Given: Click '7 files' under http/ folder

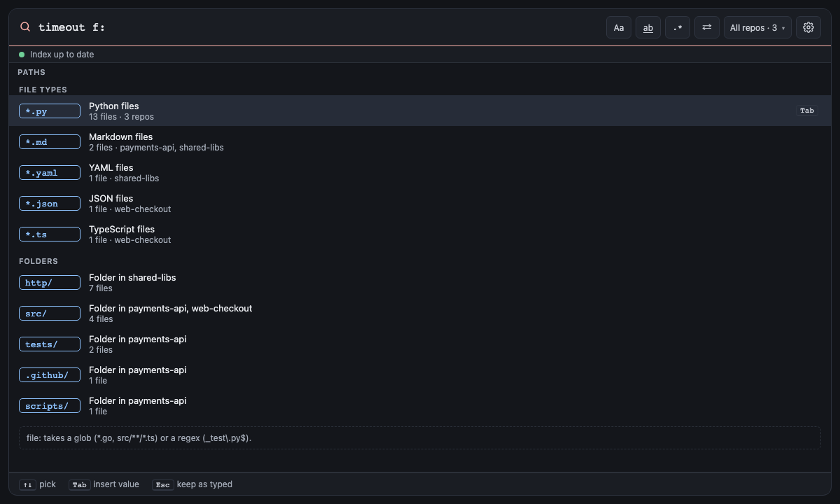Looking at the screenshot, I should (101, 288).
